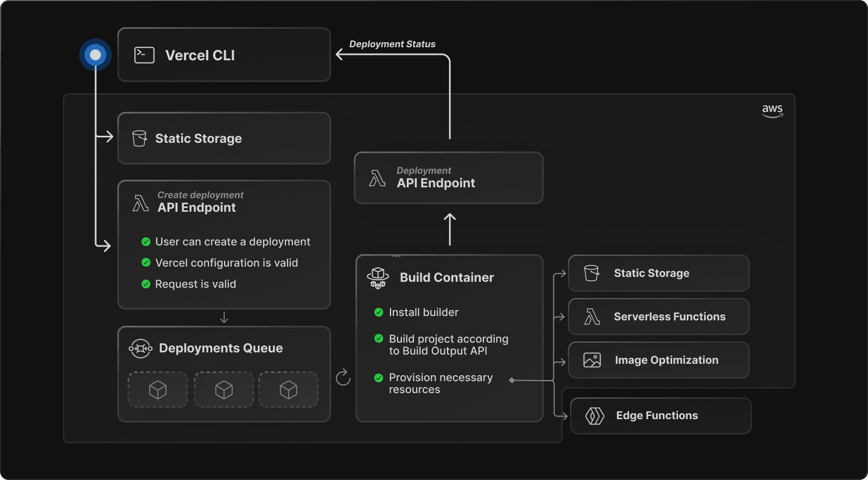Click the circular refresh arrow icon
Screen dimensions: 868x480
pos(343,377)
